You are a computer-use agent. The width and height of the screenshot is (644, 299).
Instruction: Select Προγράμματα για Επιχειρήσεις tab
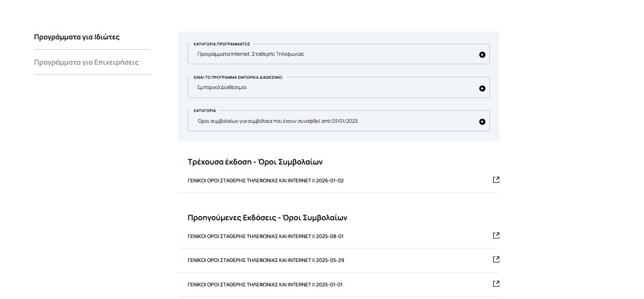point(87,62)
